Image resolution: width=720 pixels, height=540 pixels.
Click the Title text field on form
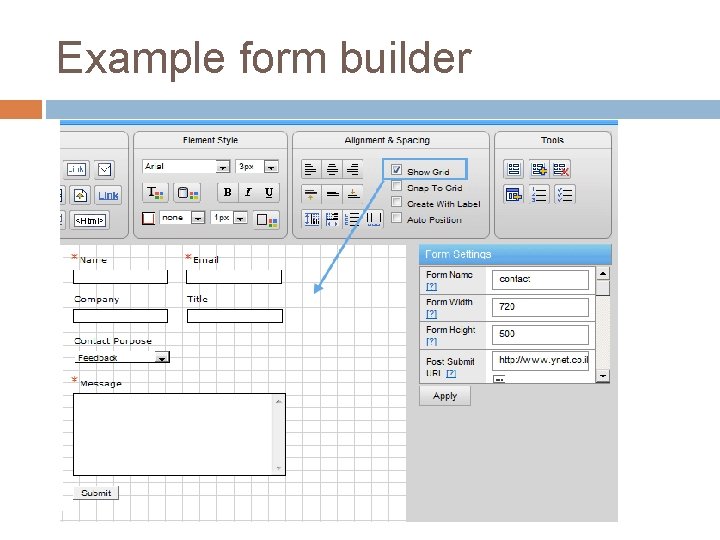235,316
